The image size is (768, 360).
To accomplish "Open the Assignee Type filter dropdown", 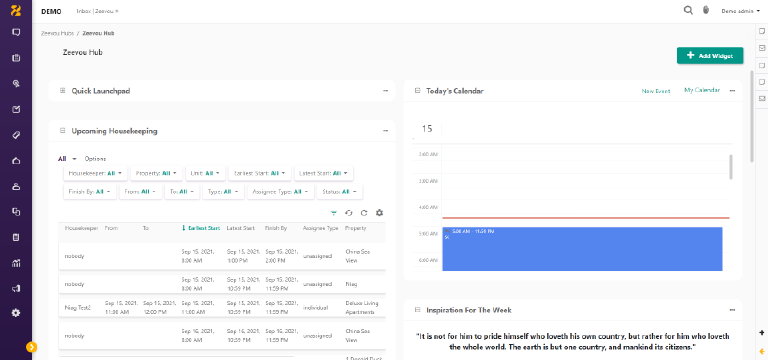I will coord(280,192).
